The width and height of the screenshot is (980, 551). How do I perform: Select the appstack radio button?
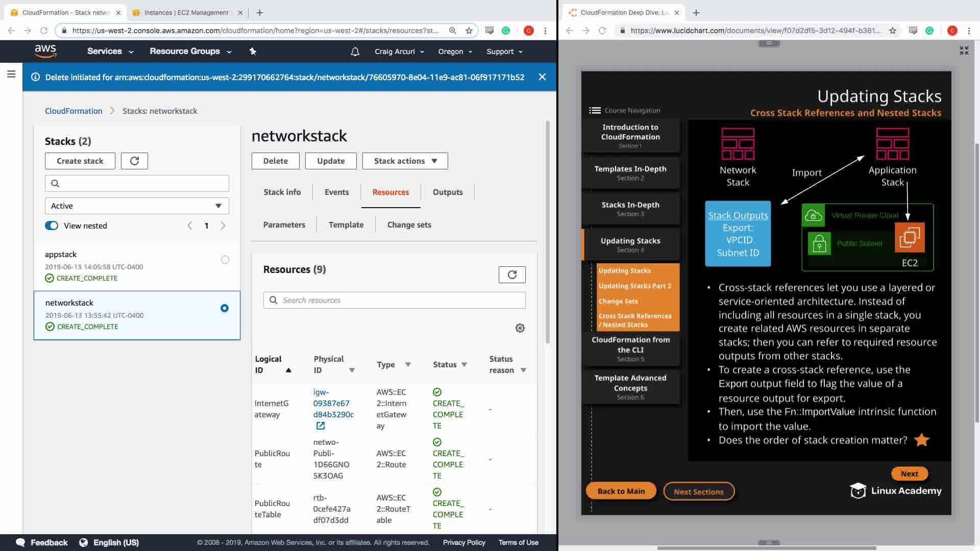point(225,260)
